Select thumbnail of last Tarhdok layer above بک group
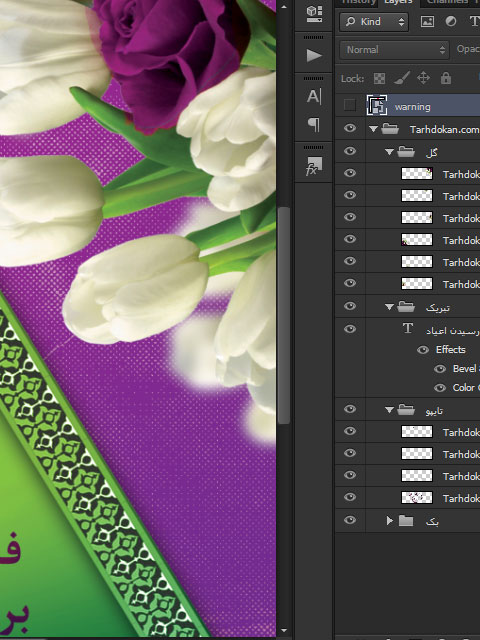 pos(417,498)
